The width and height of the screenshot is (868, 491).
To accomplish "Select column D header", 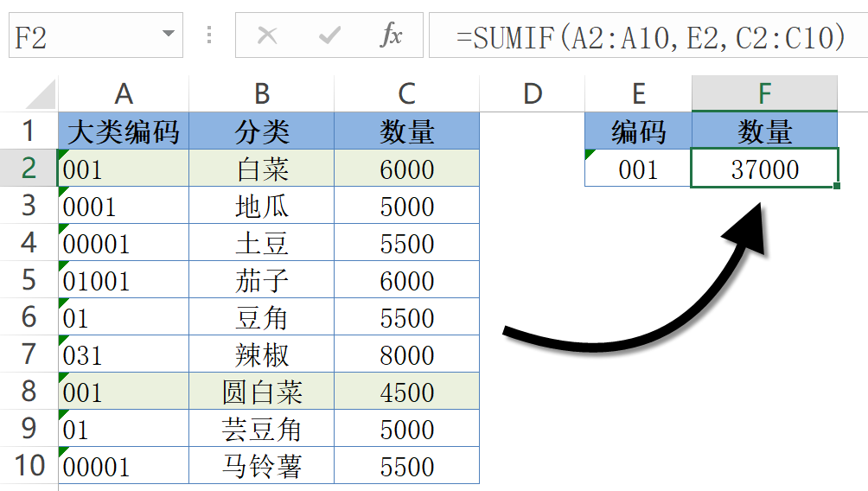I will point(533,93).
